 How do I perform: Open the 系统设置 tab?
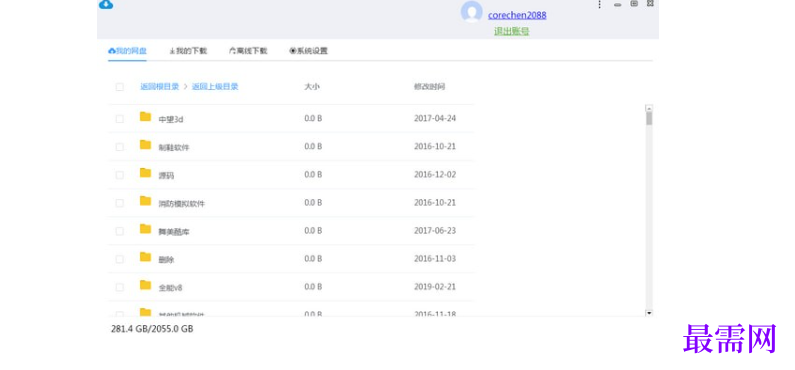pos(308,51)
